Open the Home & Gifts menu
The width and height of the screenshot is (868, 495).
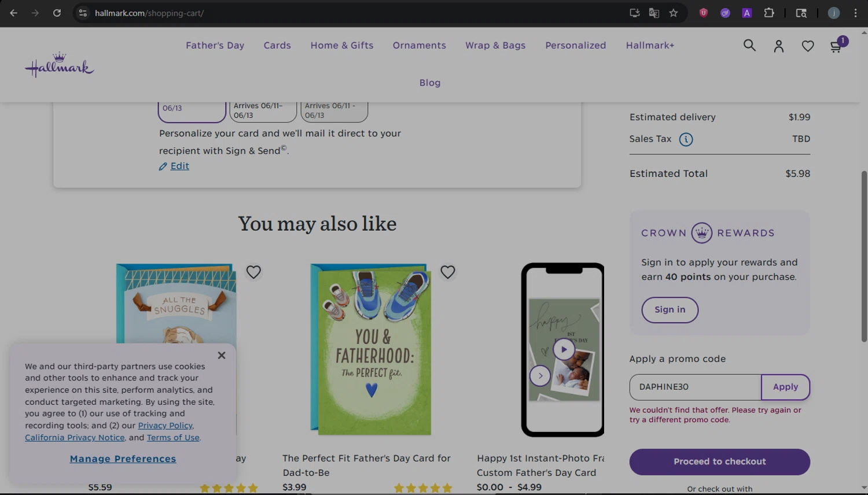click(x=342, y=45)
